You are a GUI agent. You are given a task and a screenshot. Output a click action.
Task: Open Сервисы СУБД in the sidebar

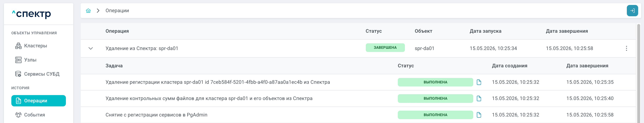(38, 74)
